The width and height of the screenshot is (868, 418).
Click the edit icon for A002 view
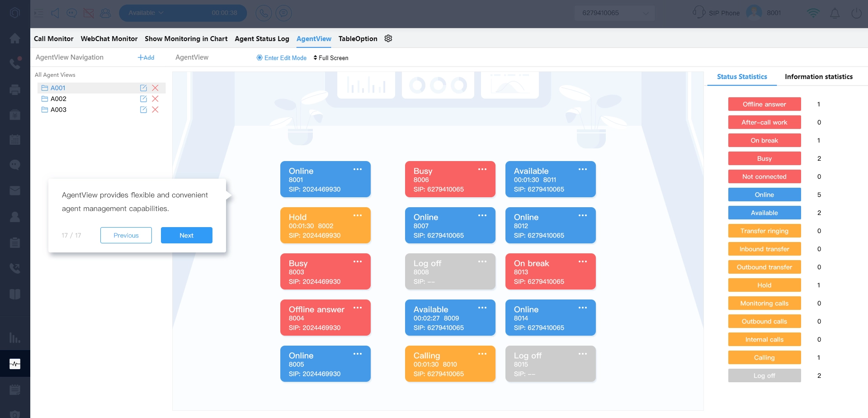(x=143, y=99)
